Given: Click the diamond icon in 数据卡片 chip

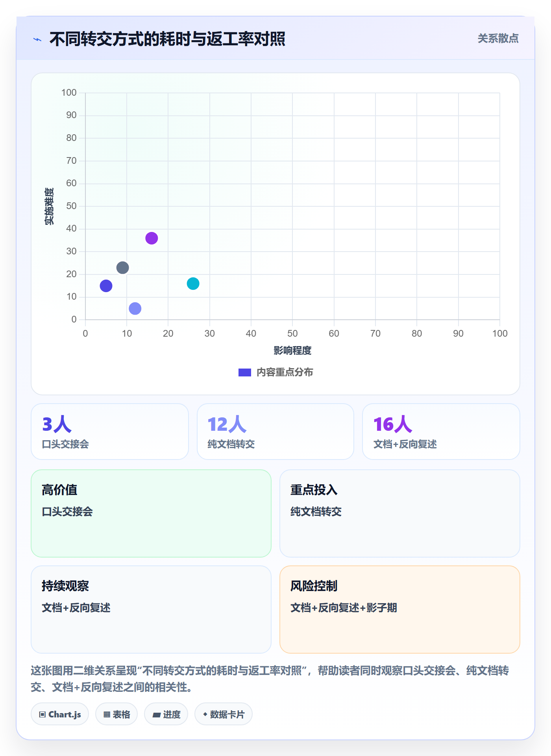Looking at the screenshot, I should [205, 714].
